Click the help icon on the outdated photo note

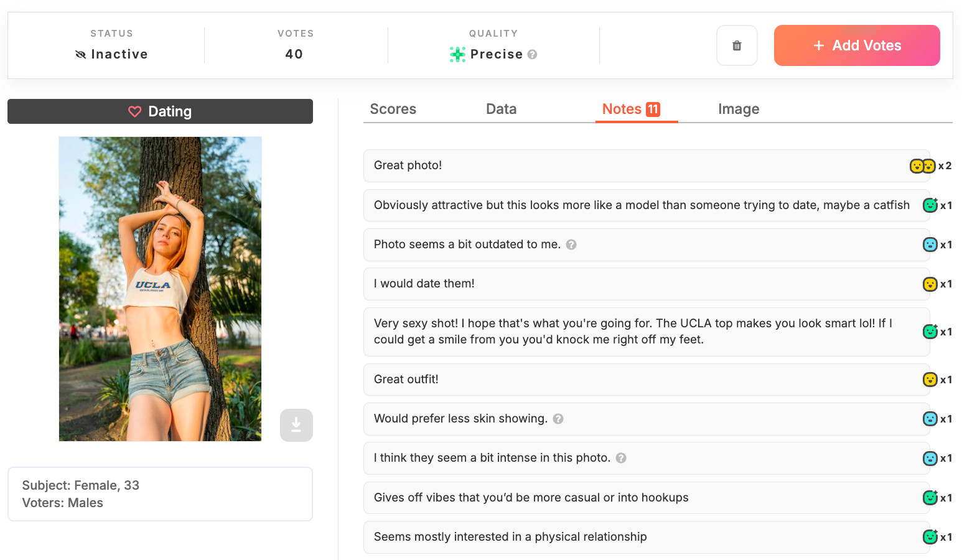point(571,245)
